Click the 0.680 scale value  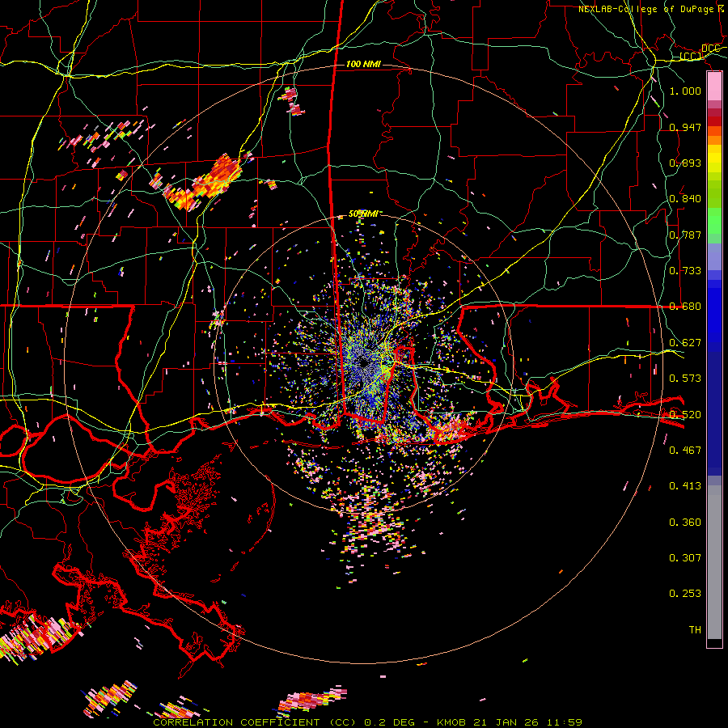(685, 307)
